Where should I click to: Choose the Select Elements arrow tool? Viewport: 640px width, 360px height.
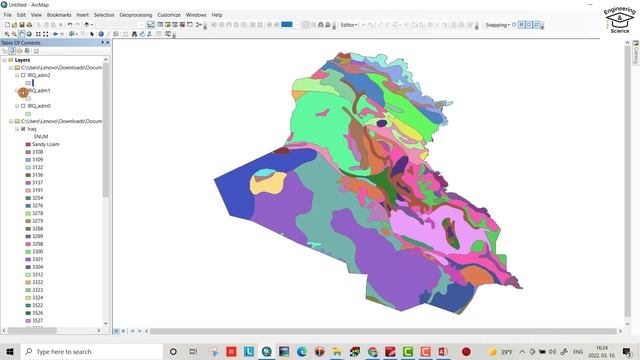(92, 34)
